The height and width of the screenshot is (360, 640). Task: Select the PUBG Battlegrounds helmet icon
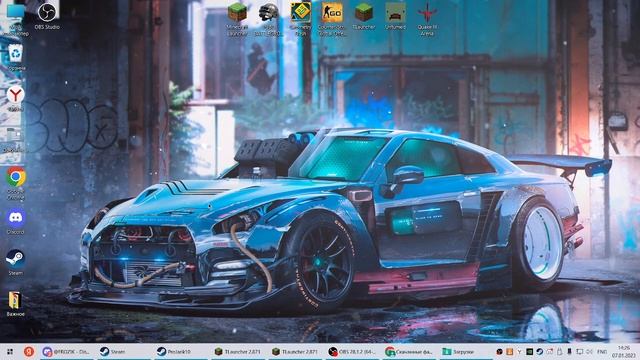click(x=268, y=18)
